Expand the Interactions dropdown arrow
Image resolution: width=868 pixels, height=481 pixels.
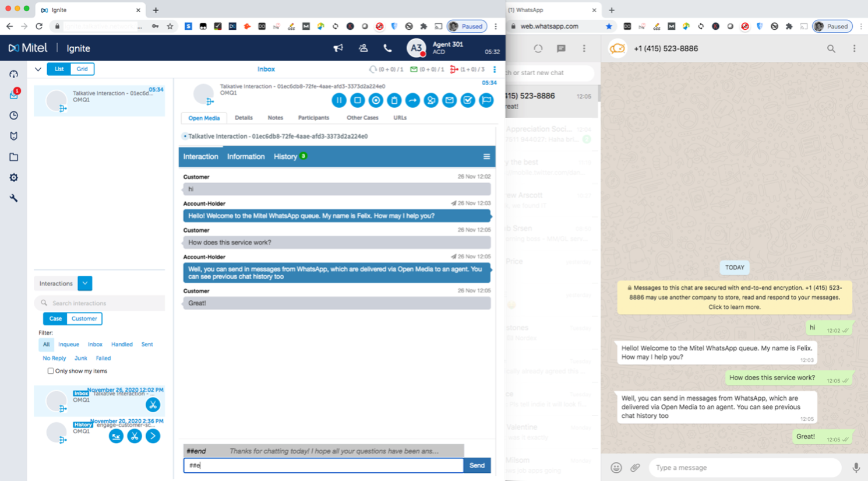(x=85, y=283)
